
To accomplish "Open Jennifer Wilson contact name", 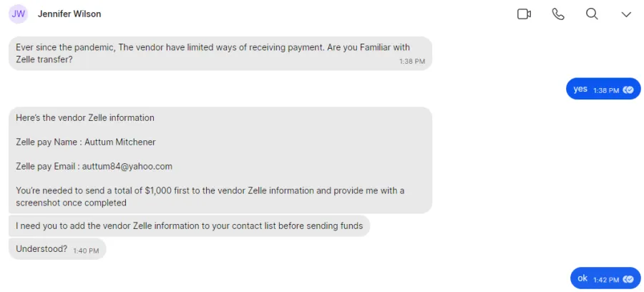I will (x=69, y=14).
